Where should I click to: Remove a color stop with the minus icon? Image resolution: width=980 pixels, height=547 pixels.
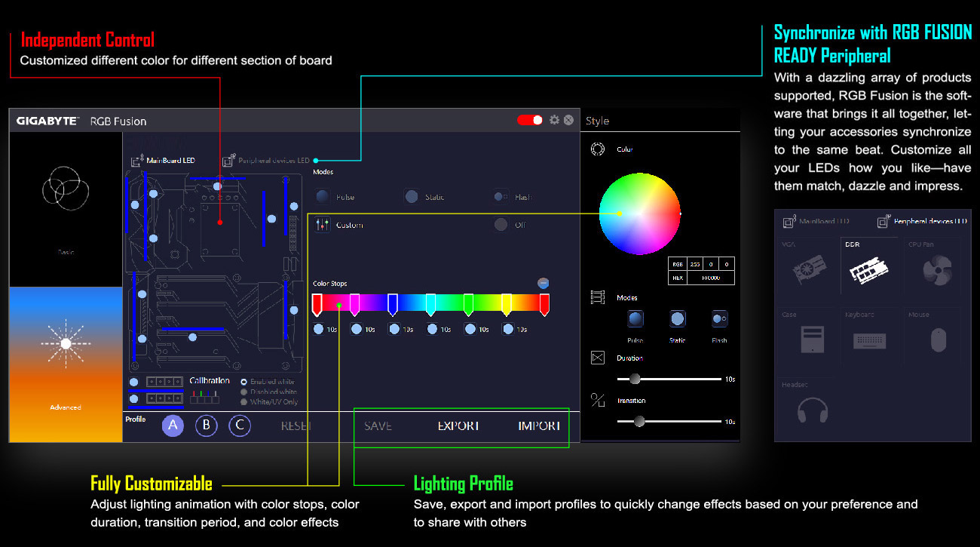pos(543,284)
